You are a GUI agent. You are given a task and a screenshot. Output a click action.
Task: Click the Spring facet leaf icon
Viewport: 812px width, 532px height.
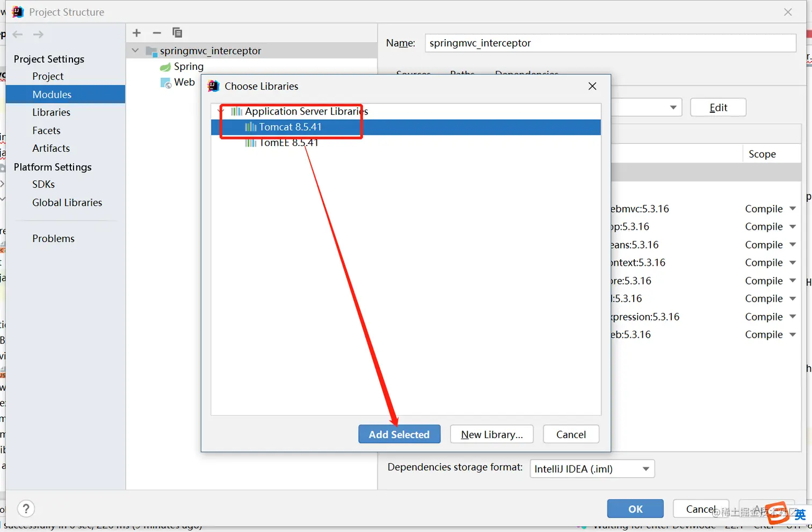(165, 67)
